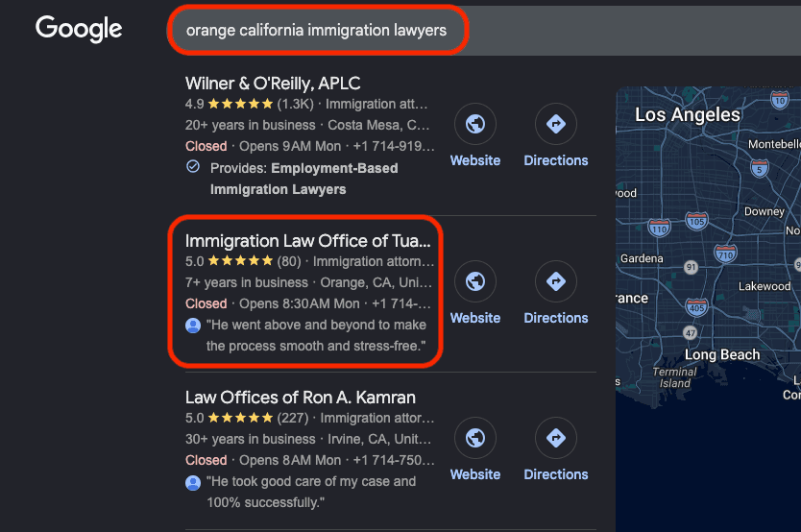Click the Interstate 405 shield on the map

(696, 307)
